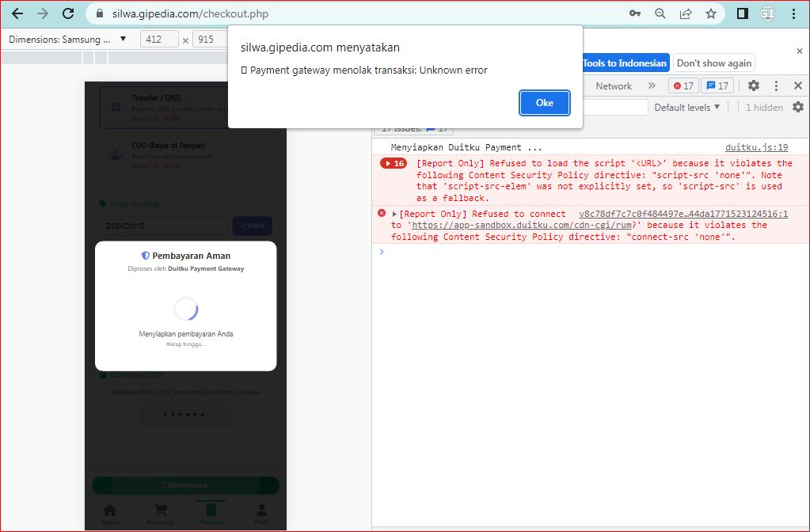
Task: Go forward with the browser forward arrow
Action: pyautogui.click(x=42, y=13)
